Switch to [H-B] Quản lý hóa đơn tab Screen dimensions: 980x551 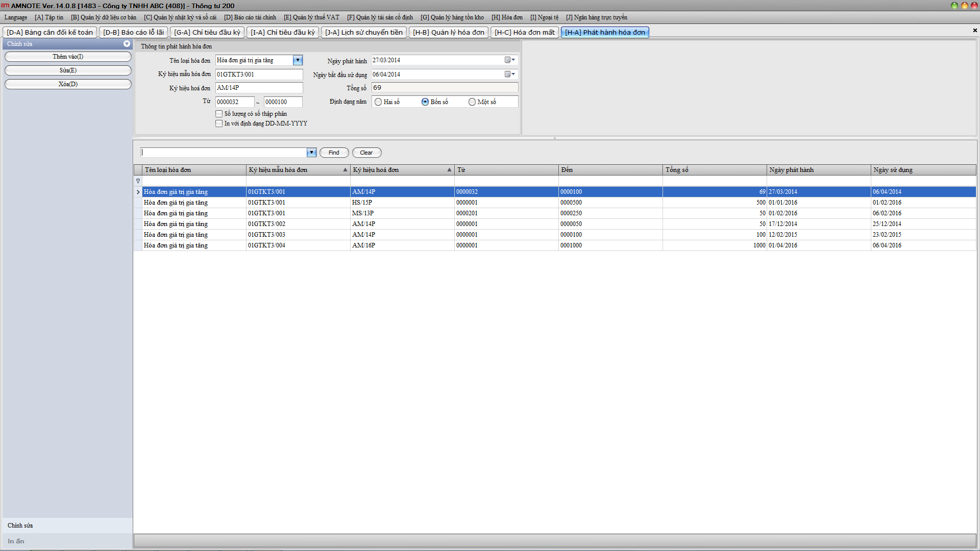448,32
